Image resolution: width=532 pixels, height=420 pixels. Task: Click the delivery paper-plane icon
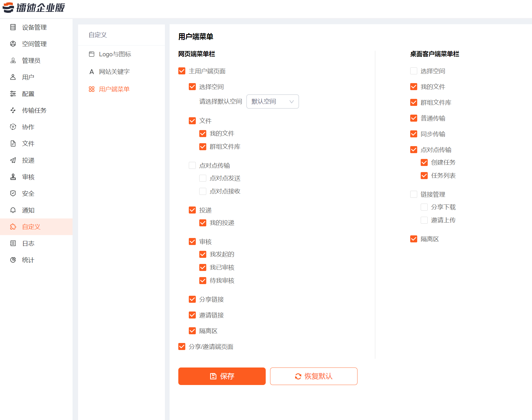[13, 160]
